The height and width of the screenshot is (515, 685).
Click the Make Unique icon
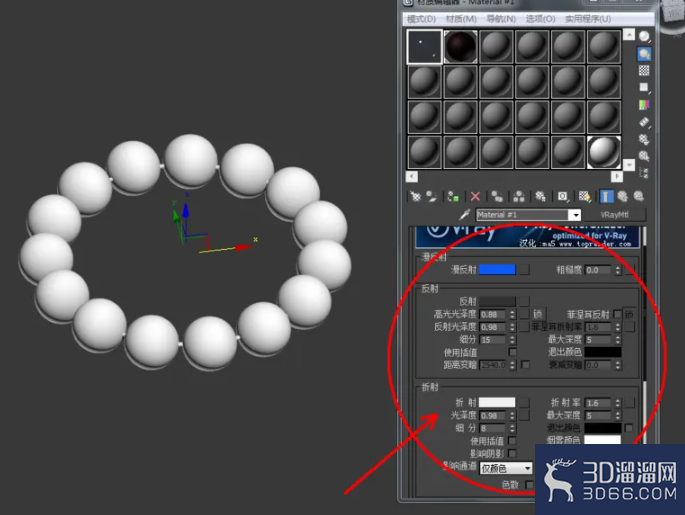[519, 197]
